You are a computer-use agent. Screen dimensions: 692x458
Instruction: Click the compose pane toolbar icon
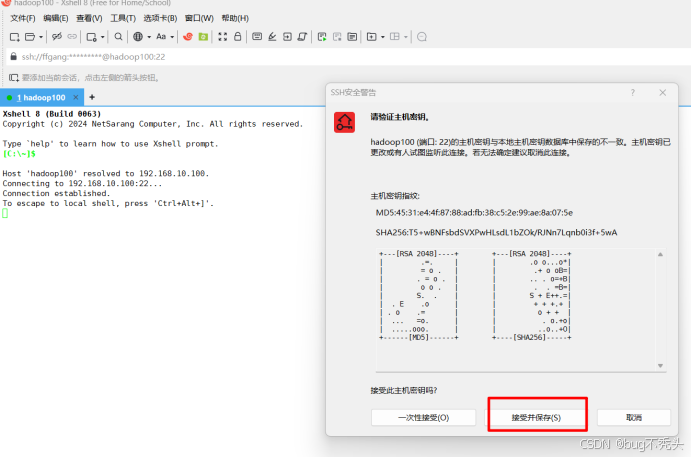(352, 37)
